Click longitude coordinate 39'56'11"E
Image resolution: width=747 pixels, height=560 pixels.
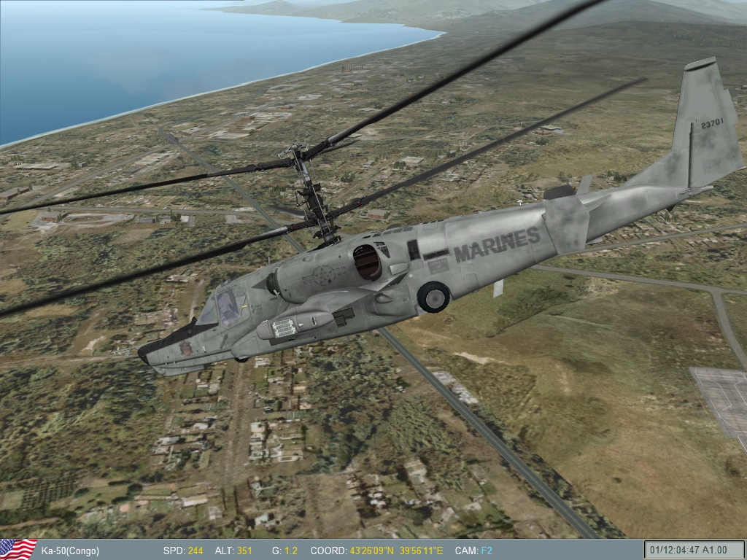421,551
